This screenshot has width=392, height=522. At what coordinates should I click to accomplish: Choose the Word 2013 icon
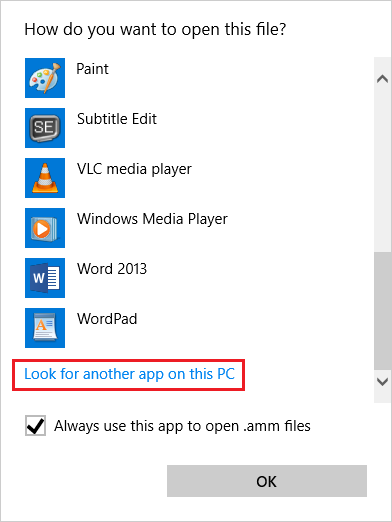45,278
